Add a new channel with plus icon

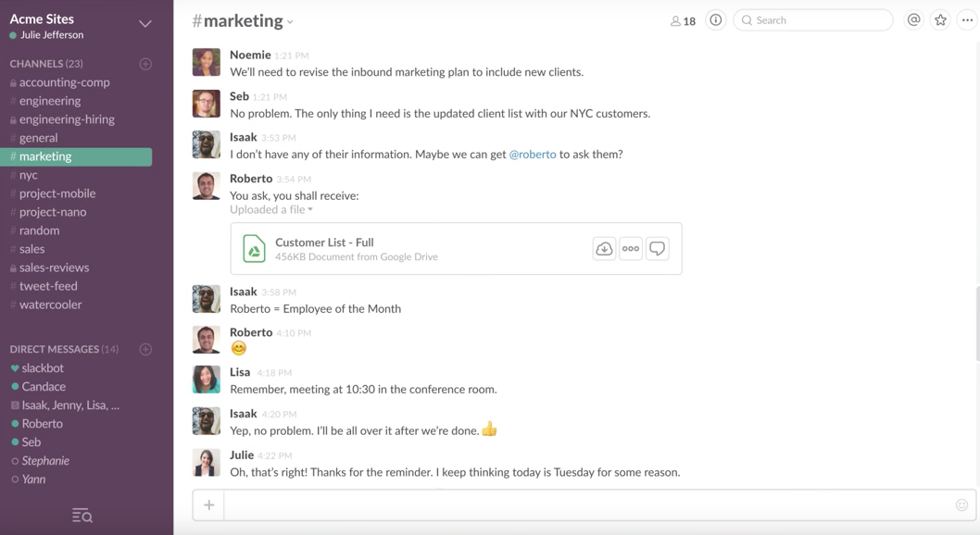[145, 64]
